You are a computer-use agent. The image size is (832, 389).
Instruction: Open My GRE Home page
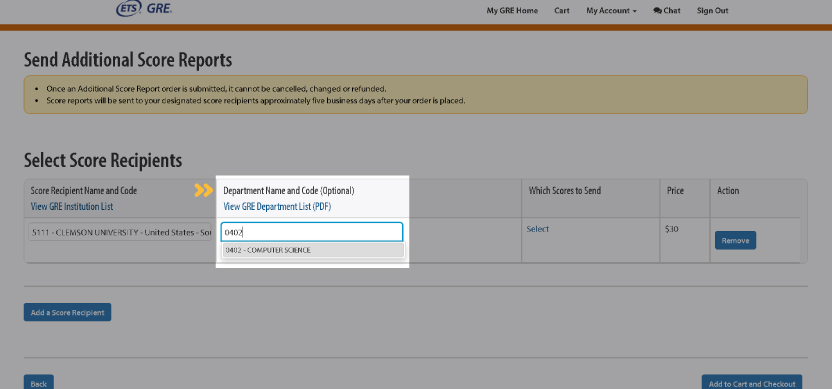(512, 11)
